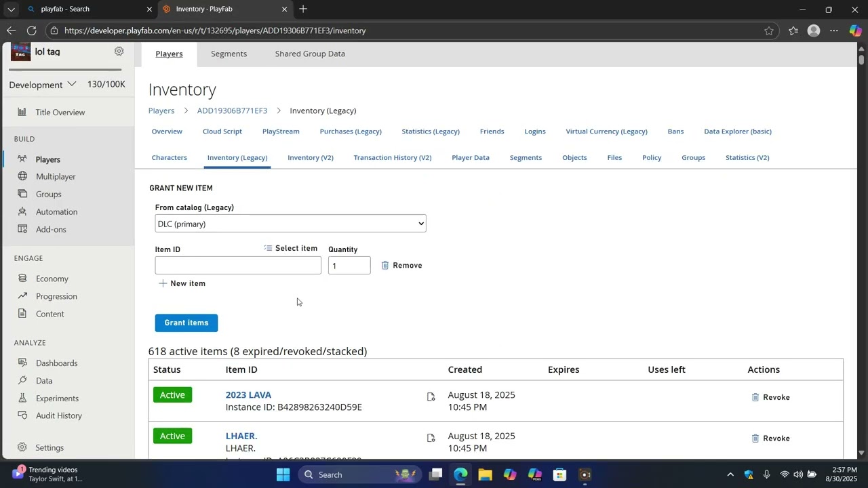Focus the Item ID input field
The width and height of the screenshot is (868, 488).
tap(238, 265)
